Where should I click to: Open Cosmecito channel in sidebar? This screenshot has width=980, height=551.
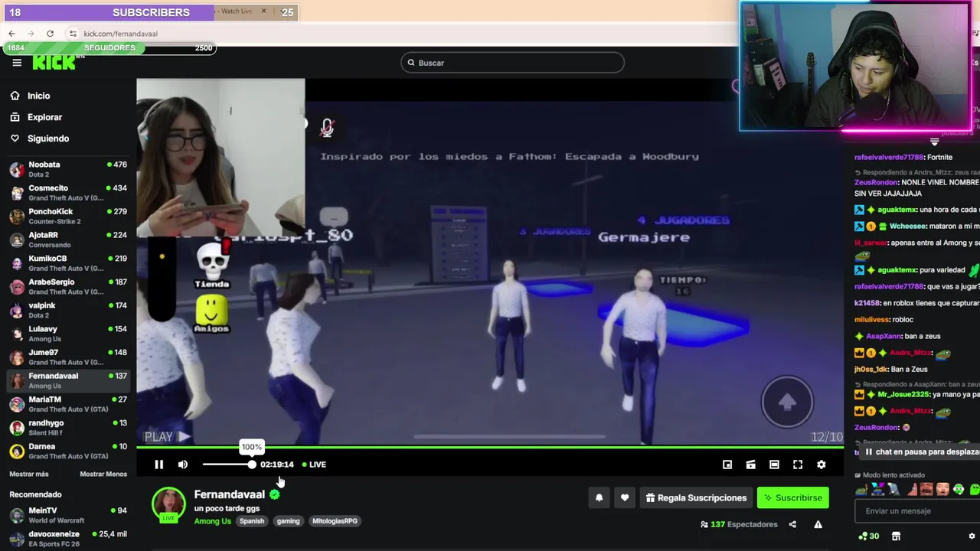click(68, 193)
